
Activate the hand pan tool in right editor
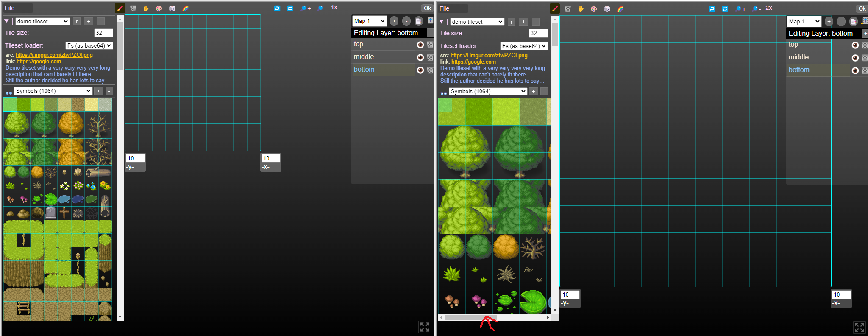point(581,9)
